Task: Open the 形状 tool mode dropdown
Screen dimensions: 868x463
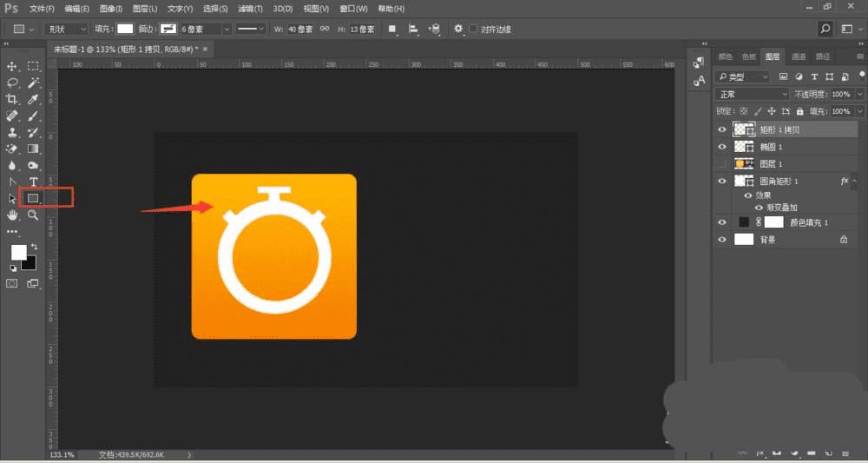Action: pos(65,29)
